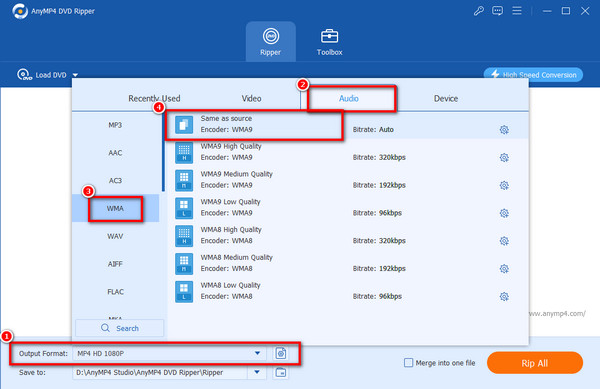Click the WMA8 Medium Quality profile icon
Screen dimensions: 600x389
pos(184,264)
